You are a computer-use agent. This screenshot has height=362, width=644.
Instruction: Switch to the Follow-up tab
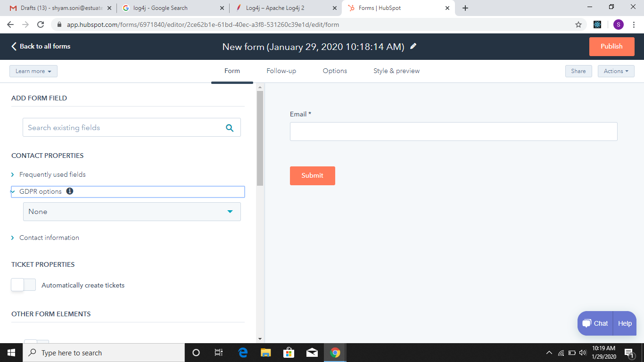click(281, 71)
